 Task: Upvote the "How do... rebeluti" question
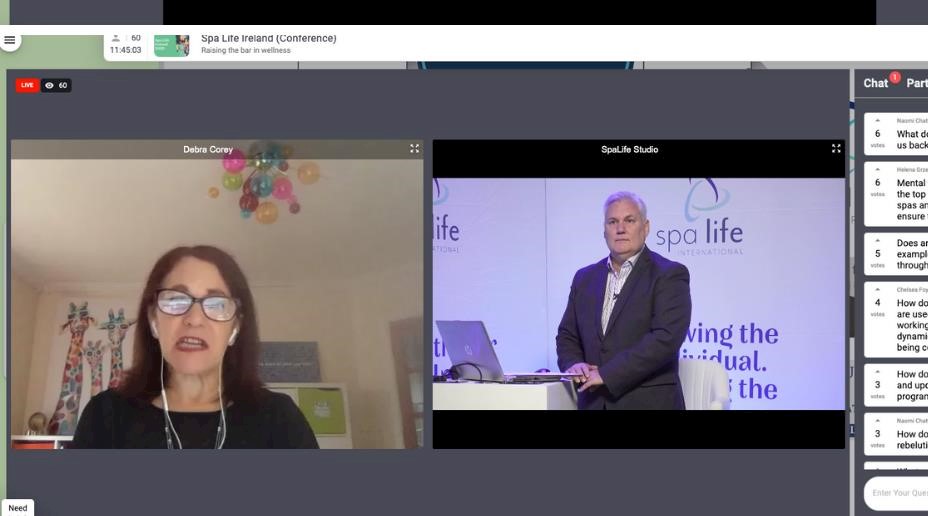(878, 421)
